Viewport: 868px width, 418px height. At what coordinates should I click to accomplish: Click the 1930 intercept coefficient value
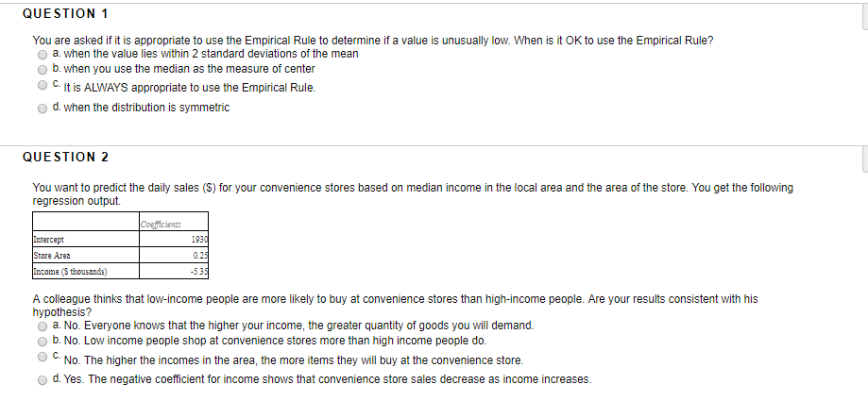click(199, 240)
